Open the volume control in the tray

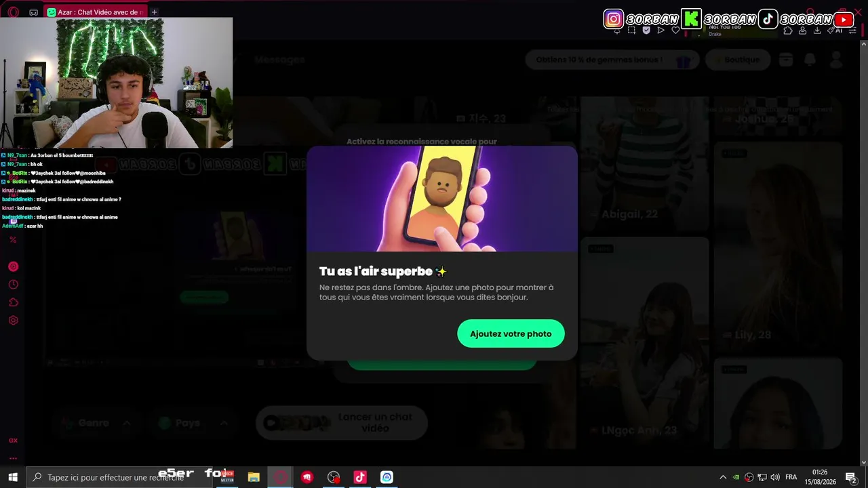tap(775, 477)
